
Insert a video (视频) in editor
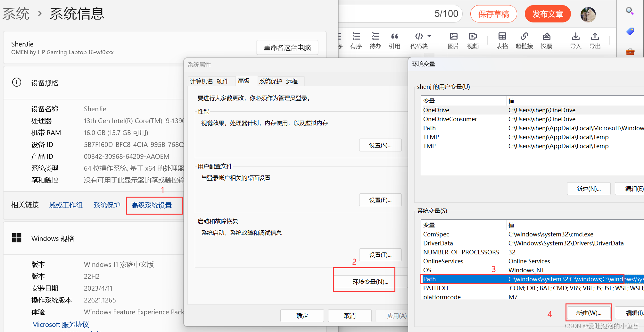(x=473, y=40)
